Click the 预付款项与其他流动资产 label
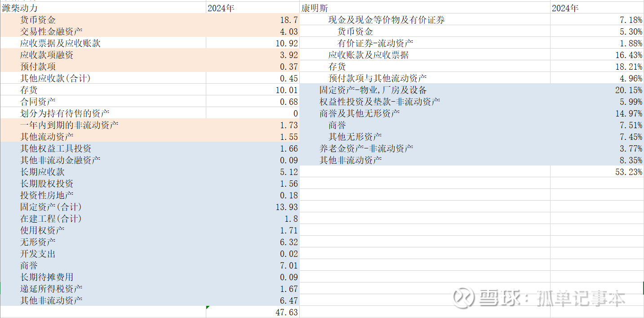Image resolution: width=644 pixels, height=318 pixels. tap(378, 78)
